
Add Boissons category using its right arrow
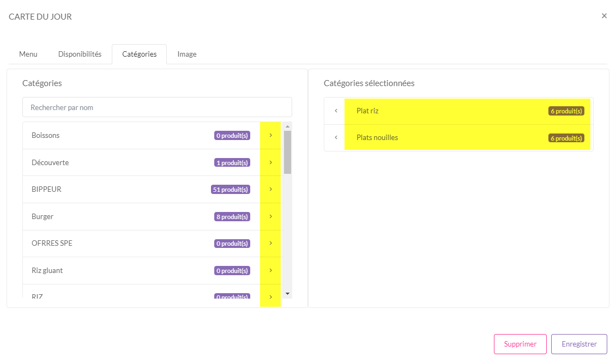pos(270,135)
